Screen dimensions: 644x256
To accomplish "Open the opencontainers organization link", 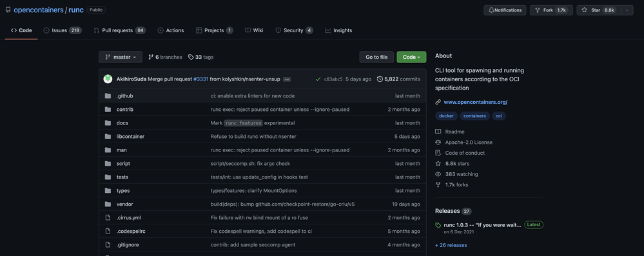I will click(x=39, y=10).
